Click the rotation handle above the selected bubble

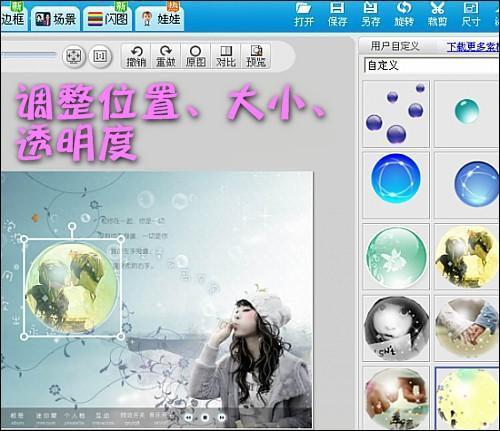pos(72,227)
